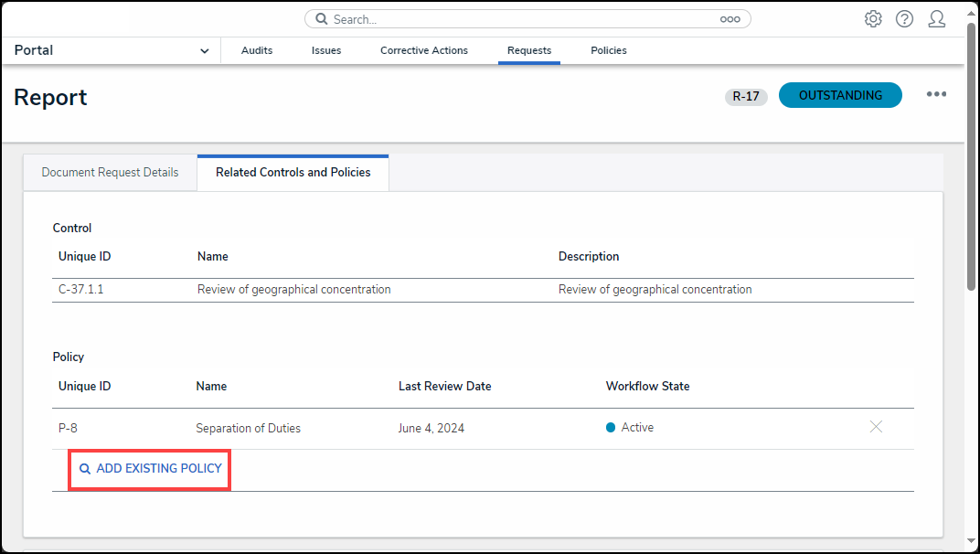Click the vertical page scrollbar
The image size is (980, 554).
(x=972, y=155)
